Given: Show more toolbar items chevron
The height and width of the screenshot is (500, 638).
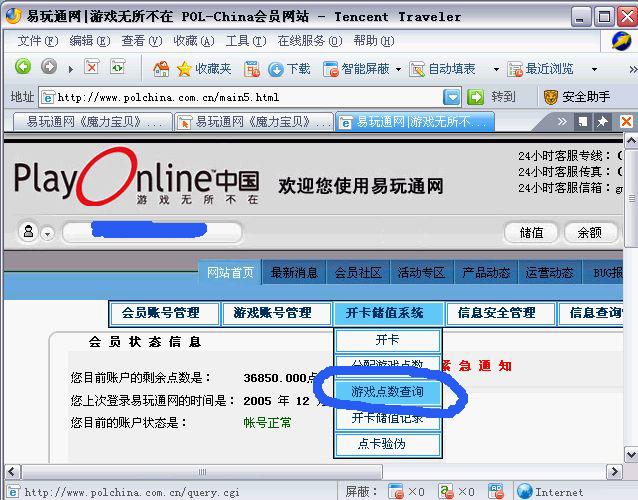Looking at the screenshot, I should pyautogui.click(x=633, y=70).
